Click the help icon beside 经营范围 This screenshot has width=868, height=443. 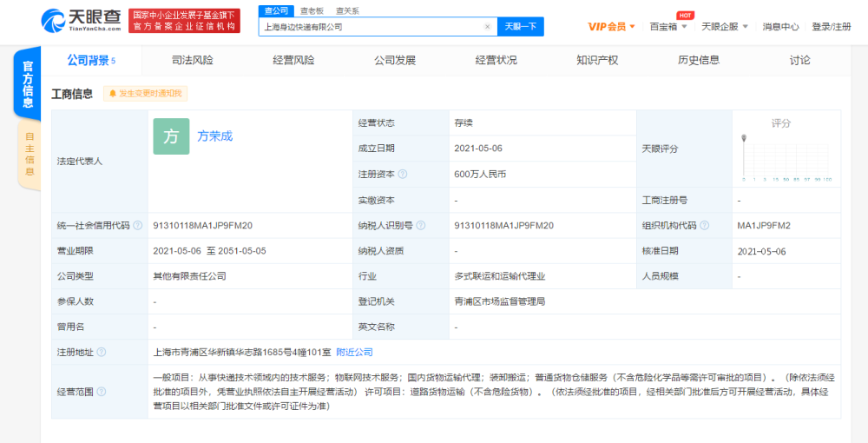102,393
